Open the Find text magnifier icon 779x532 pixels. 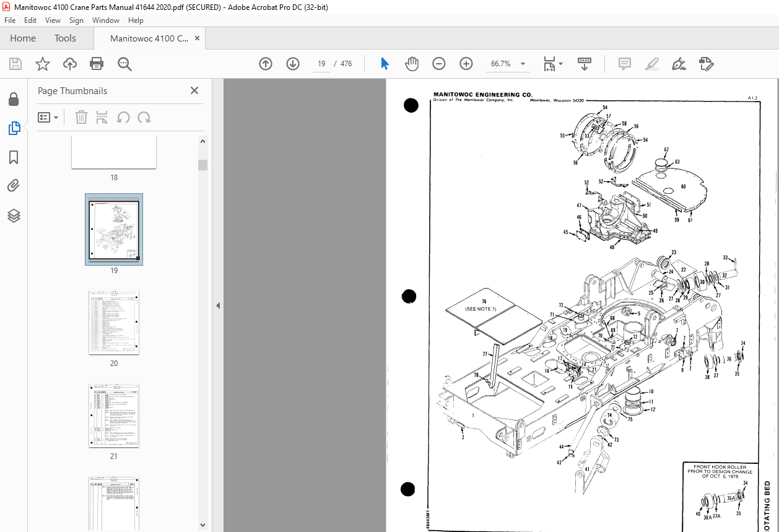[124, 64]
